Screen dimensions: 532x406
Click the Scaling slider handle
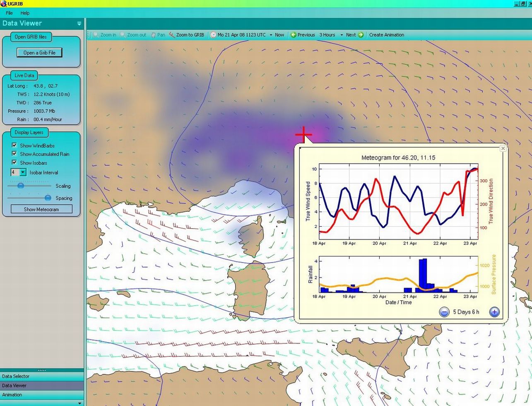(x=20, y=186)
